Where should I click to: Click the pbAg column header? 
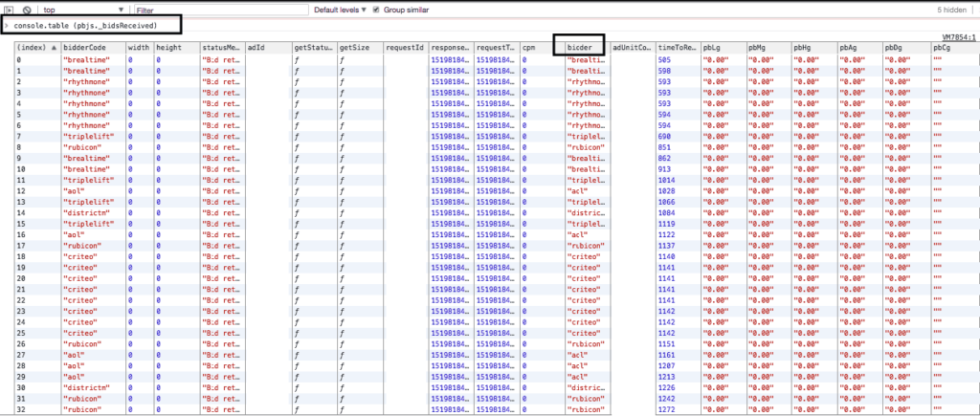point(860,47)
